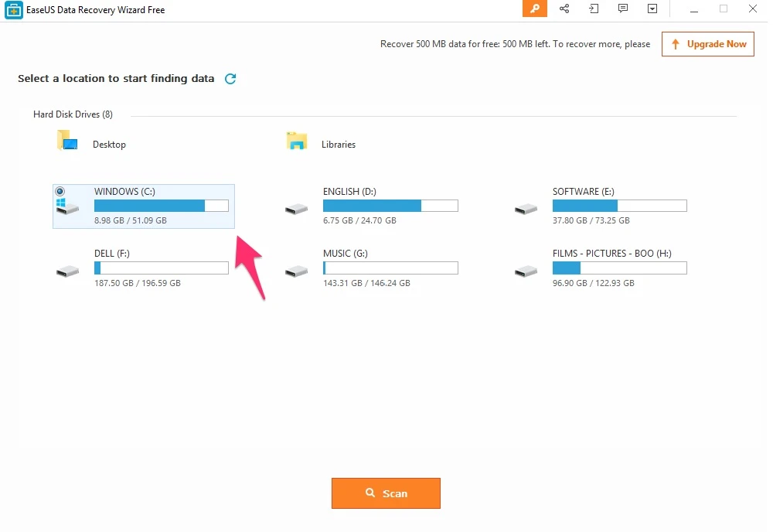The height and width of the screenshot is (532, 773).
Task: Select the radio button on WINDOWS (C:)
Action: (61, 191)
